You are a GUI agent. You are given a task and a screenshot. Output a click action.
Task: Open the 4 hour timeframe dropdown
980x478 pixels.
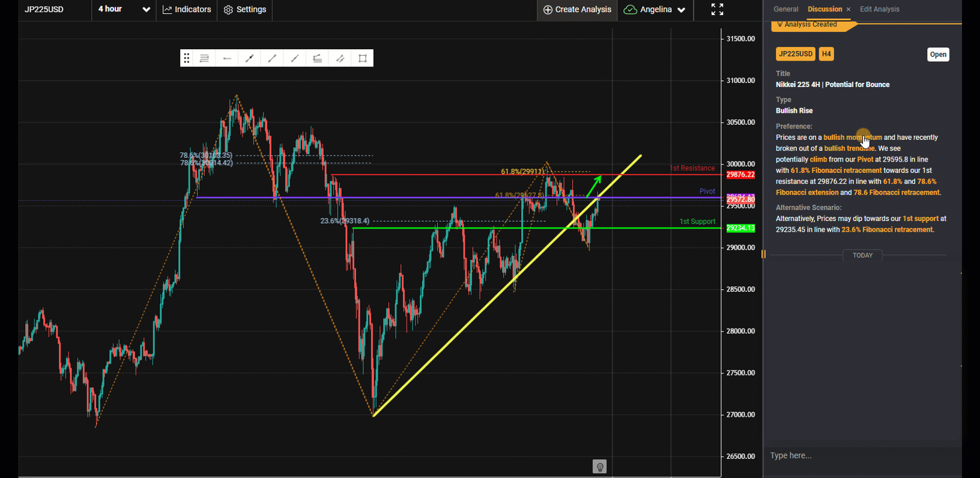[124, 10]
